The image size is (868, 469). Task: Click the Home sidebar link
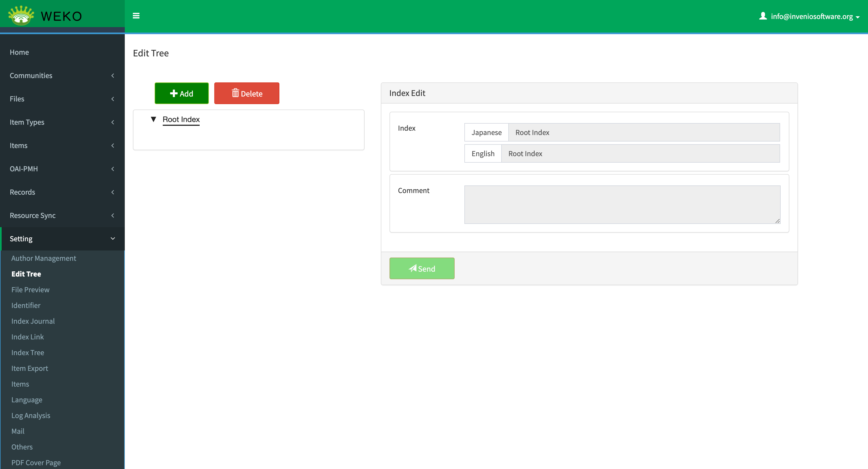19,52
